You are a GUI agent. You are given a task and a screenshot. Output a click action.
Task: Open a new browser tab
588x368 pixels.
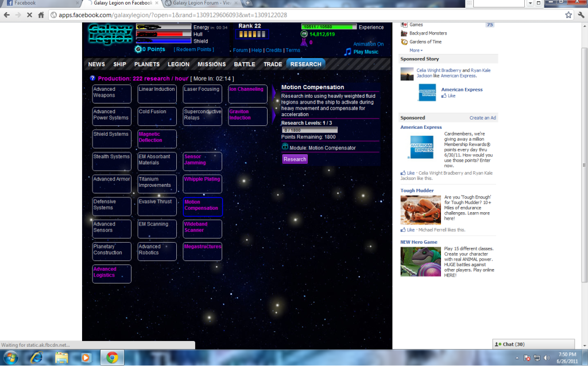247,3
